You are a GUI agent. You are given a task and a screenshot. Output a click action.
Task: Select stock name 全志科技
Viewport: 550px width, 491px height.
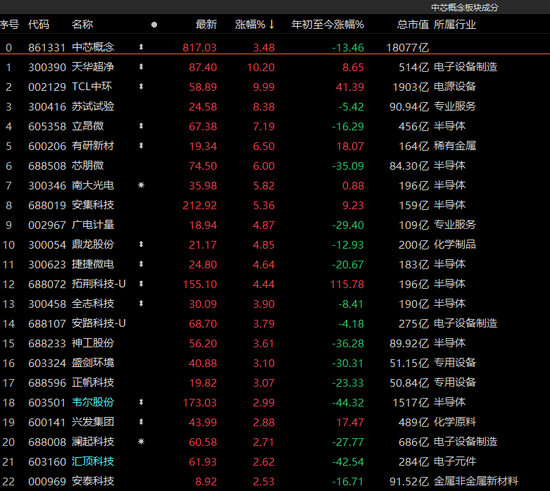(93, 303)
